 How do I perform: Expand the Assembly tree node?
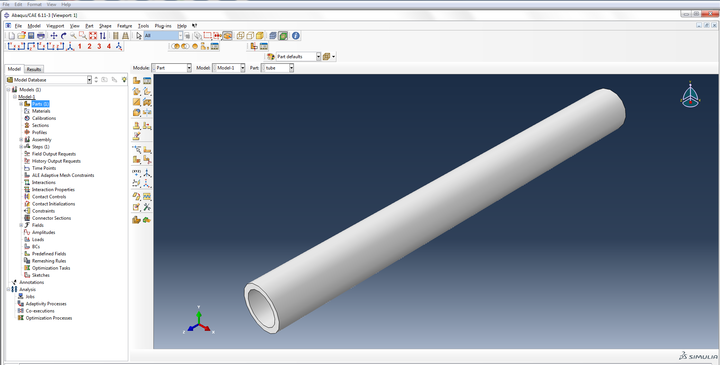[21, 140]
